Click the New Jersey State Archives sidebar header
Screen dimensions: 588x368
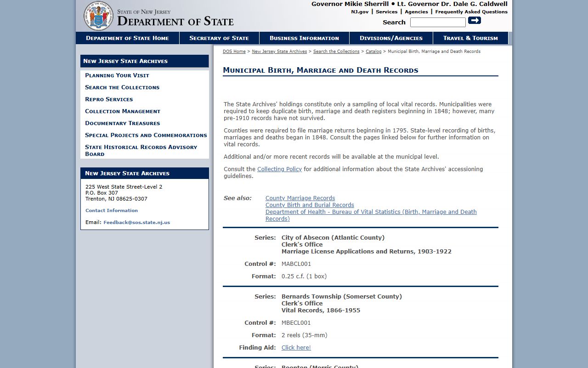[x=144, y=61]
